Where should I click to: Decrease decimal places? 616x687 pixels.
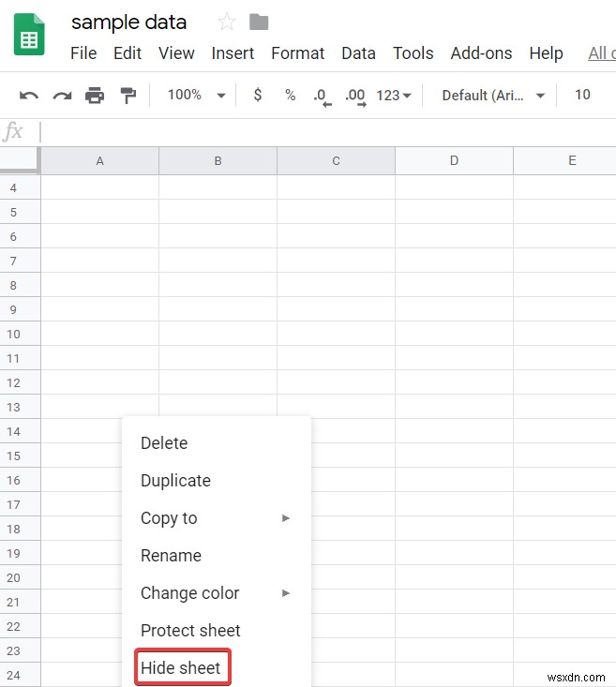323,97
